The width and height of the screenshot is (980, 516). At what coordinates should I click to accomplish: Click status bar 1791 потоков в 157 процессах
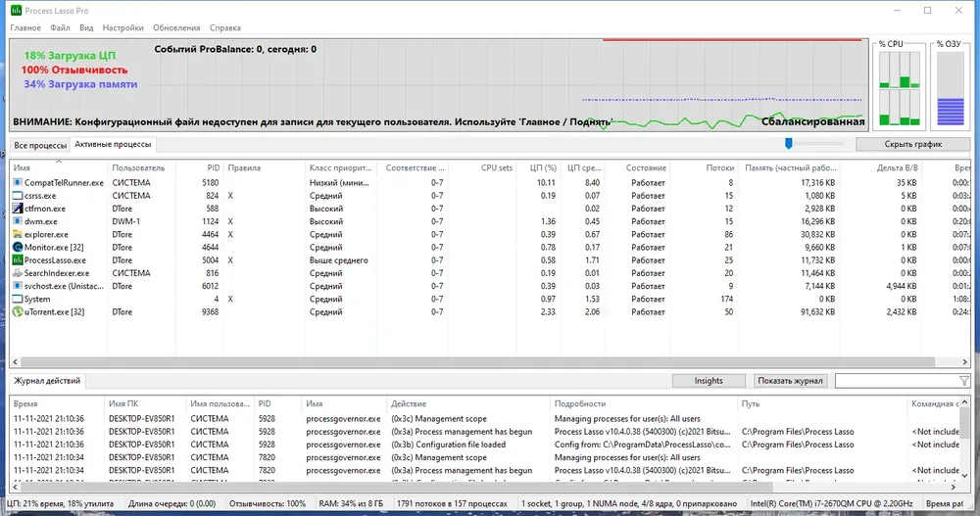tap(452, 503)
